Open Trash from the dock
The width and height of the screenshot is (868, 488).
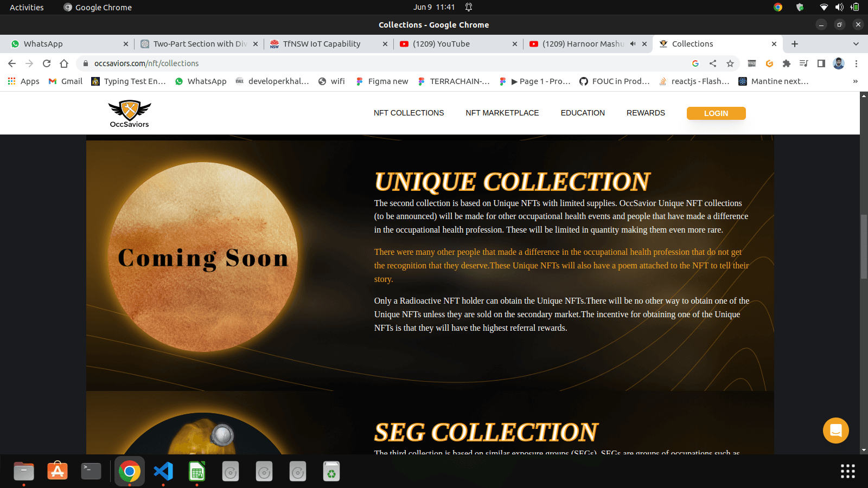[x=331, y=471]
